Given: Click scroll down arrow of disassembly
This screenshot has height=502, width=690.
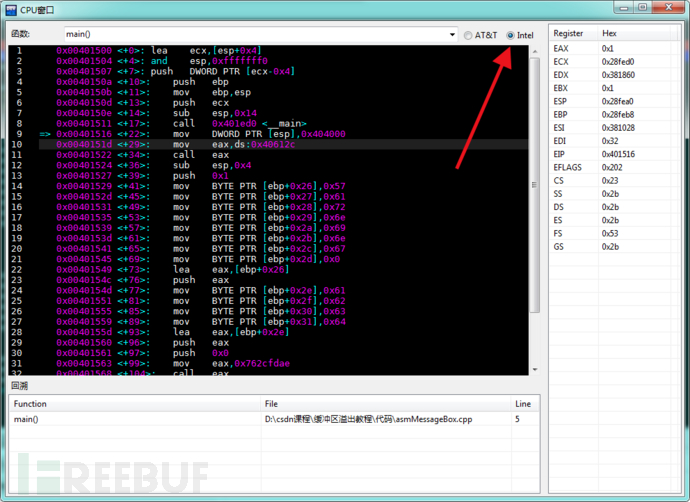Looking at the screenshot, I should [x=535, y=370].
